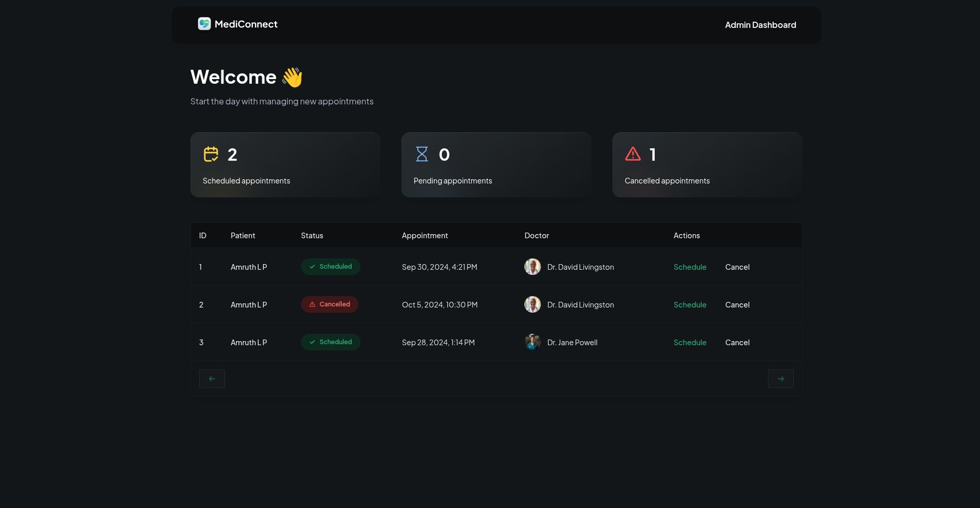Click Dr. David Livingston's avatar in row 1
The width and height of the screenshot is (980, 508).
(x=533, y=267)
